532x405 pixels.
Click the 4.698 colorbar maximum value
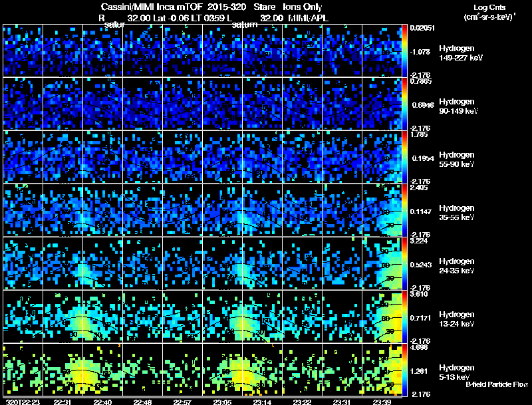pyautogui.click(x=419, y=348)
